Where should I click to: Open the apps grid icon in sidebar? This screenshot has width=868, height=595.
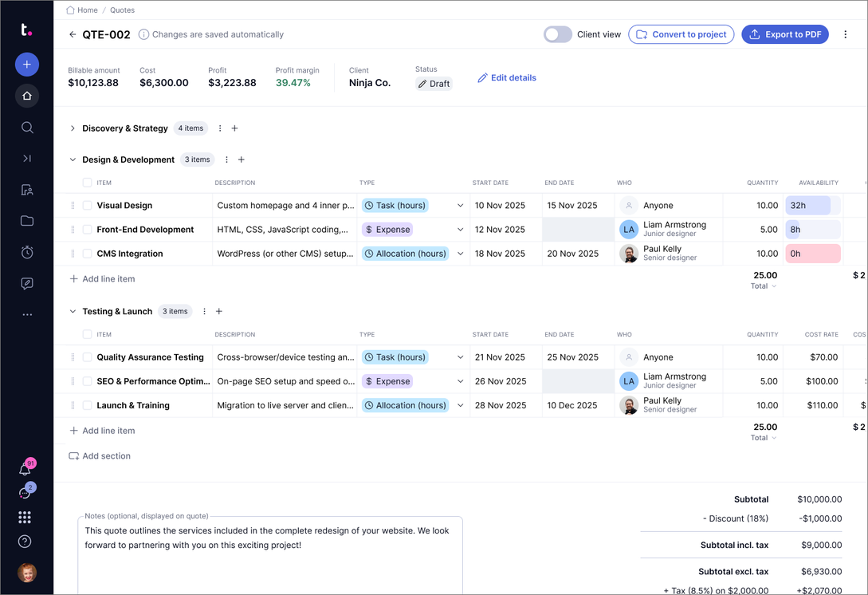(26, 518)
